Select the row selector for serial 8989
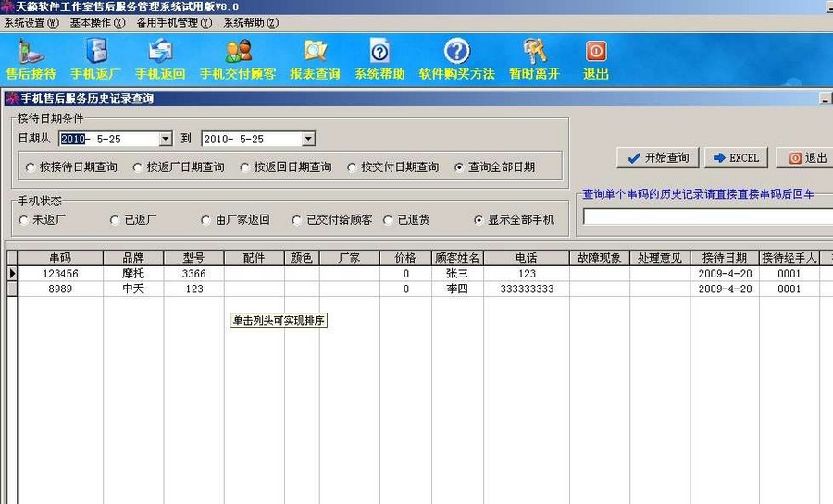The width and height of the screenshot is (833, 504). (12, 289)
